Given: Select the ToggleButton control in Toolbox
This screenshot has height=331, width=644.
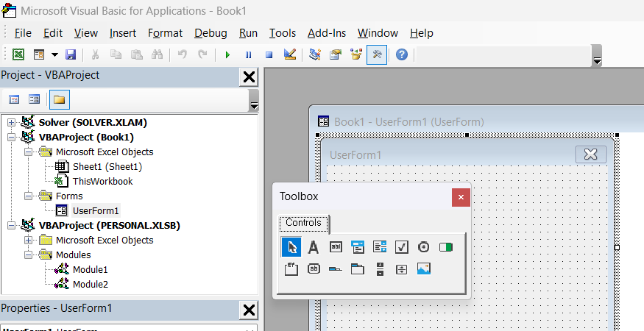Looking at the screenshot, I should pos(445,247).
